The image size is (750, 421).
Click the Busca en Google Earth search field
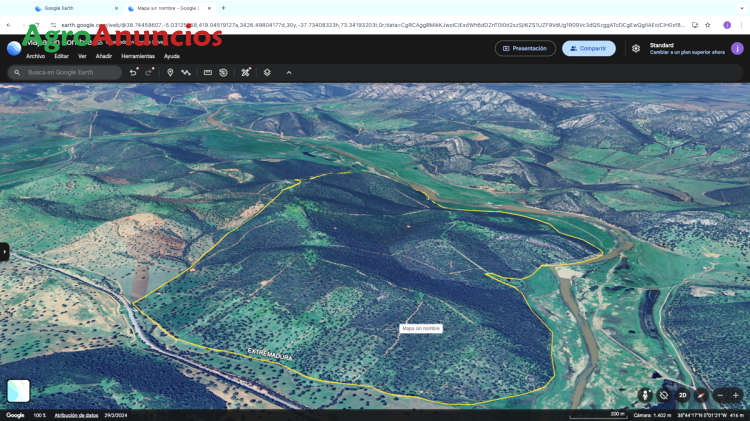70,72
